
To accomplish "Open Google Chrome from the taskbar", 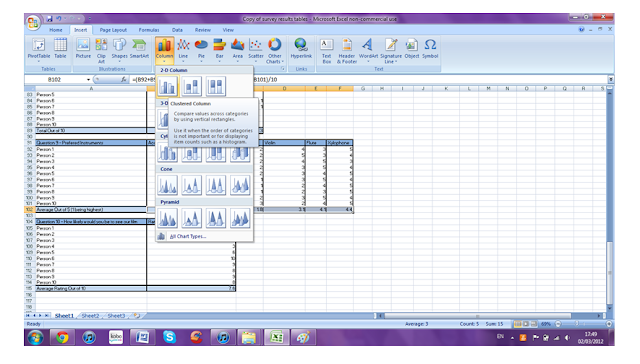I will [x=62, y=337].
